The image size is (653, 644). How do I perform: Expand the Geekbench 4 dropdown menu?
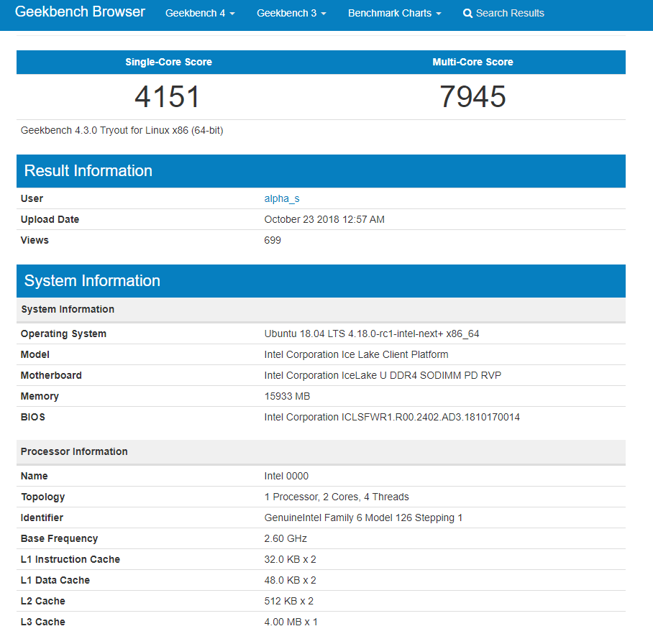point(200,14)
